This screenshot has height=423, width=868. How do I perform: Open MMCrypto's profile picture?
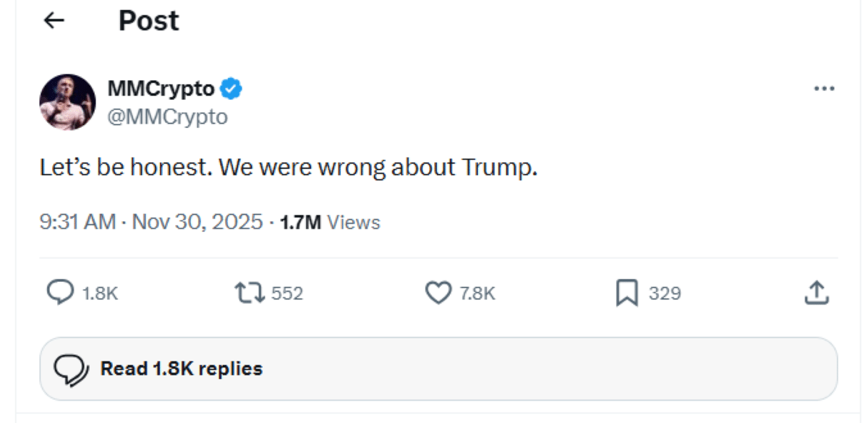pyautogui.click(x=67, y=101)
